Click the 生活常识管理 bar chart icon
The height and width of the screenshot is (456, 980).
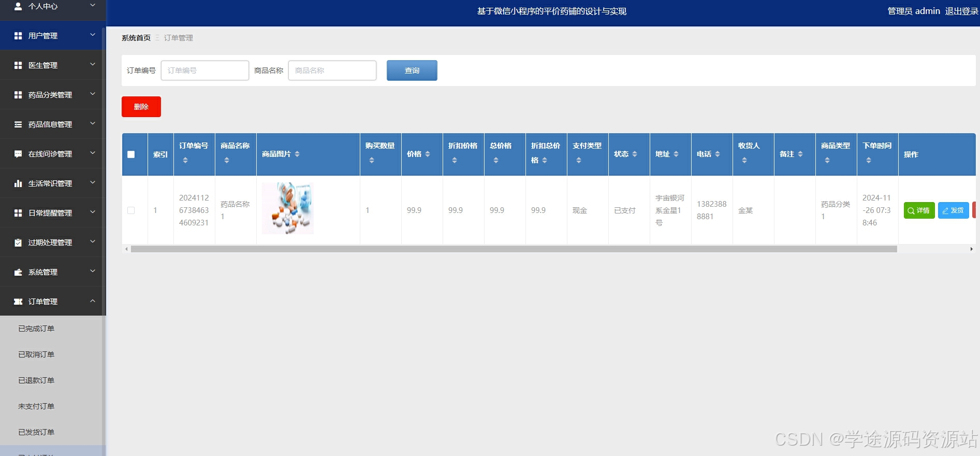18,183
